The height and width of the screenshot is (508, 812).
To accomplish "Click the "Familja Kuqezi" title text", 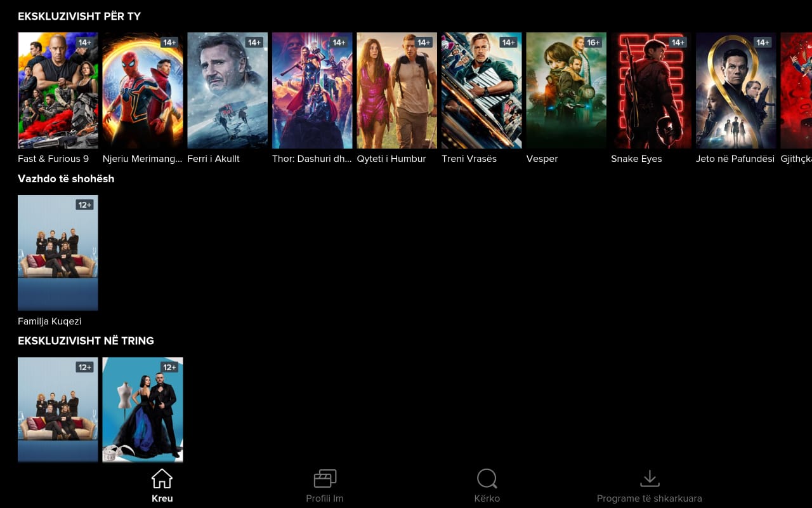I will pos(49,321).
